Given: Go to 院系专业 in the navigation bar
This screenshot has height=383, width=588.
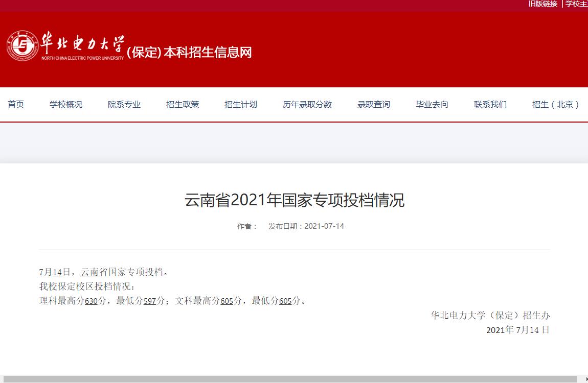Looking at the screenshot, I should [x=124, y=105].
